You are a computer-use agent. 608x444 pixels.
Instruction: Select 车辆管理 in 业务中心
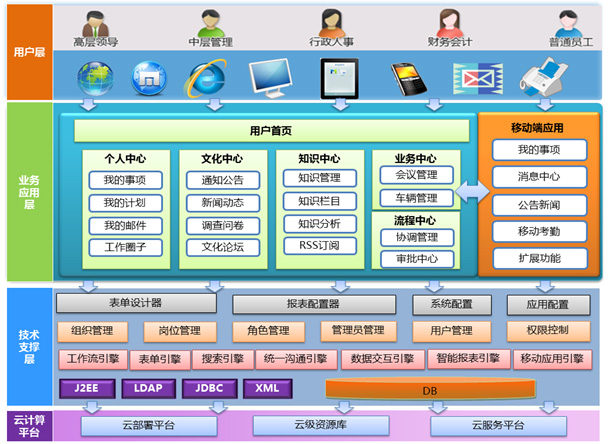416,198
